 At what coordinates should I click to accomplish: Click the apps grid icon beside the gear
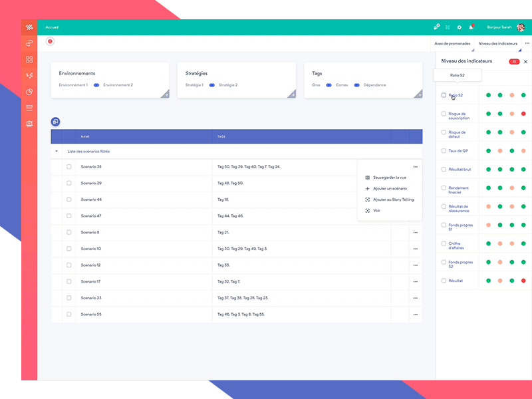448,27
